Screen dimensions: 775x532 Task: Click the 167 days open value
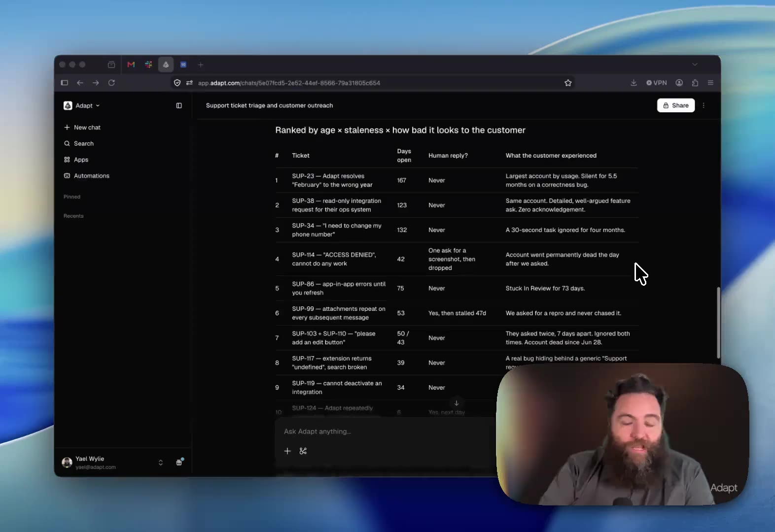pos(402,180)
